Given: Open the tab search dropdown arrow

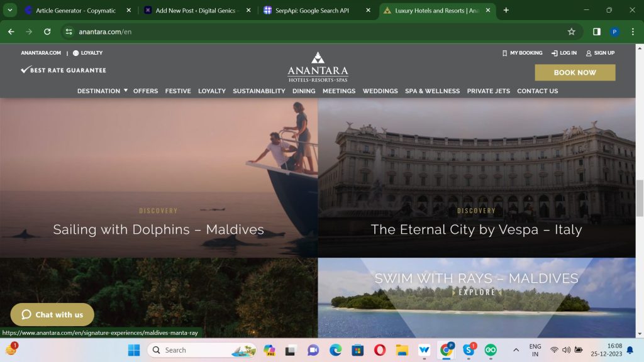Looking at the screenshot, I should click(x=10, y=10).
